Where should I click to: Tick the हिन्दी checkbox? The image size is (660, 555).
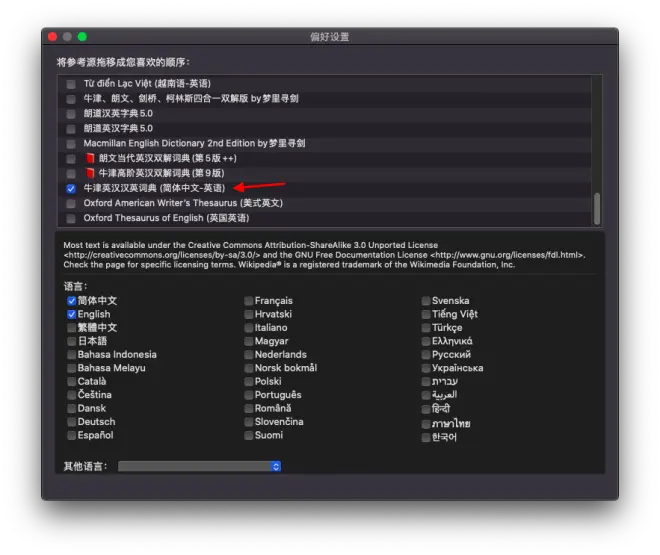point(426,409)
